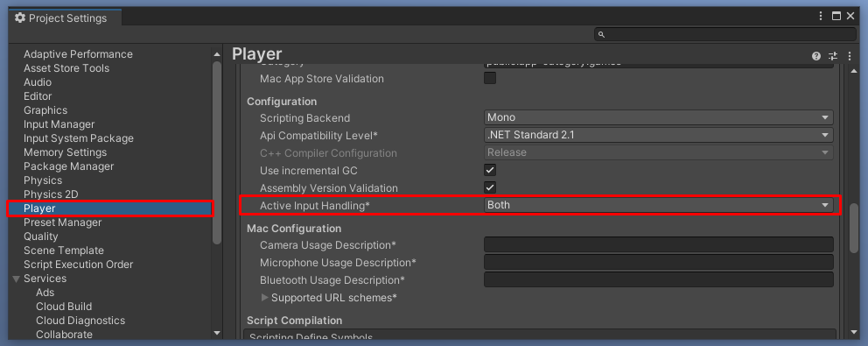Open Scene Template settings
The image size is (868, 346).
click(64, 251)
